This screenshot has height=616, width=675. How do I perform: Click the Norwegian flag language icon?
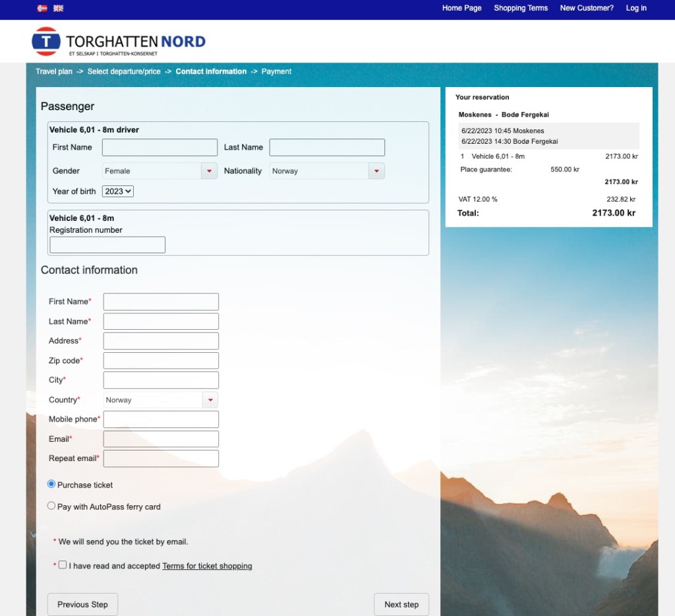[42, 8]
